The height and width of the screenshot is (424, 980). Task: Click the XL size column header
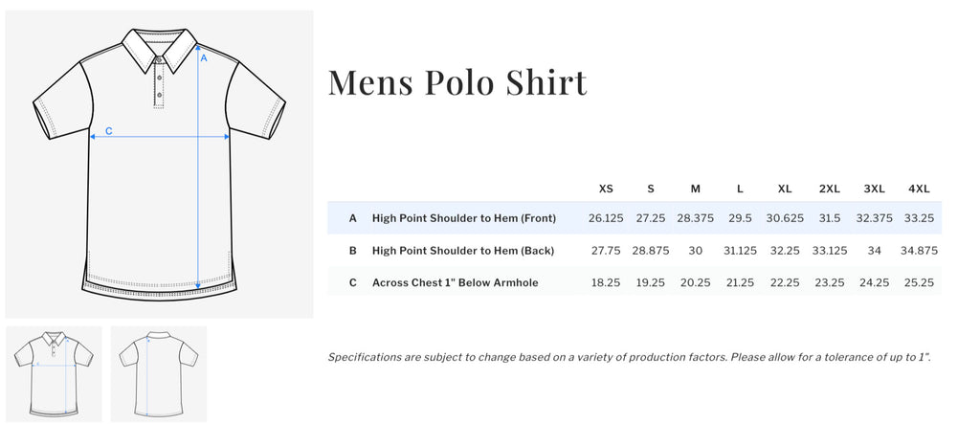pos(785,189)
